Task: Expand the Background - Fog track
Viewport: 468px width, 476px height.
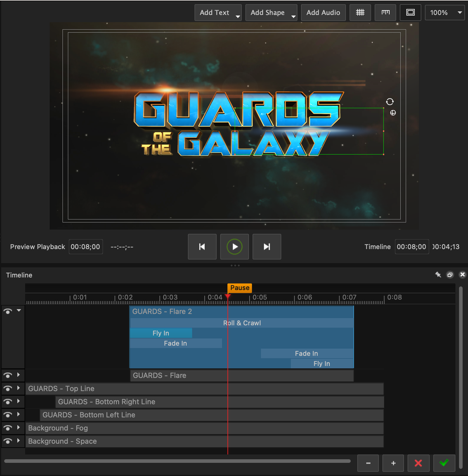Action: 19,427
